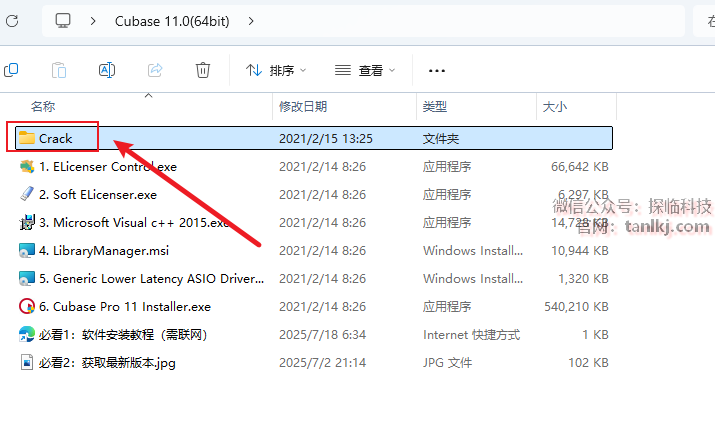Click the refresh icon
715x425 pixels.
(x=12, y=21)
